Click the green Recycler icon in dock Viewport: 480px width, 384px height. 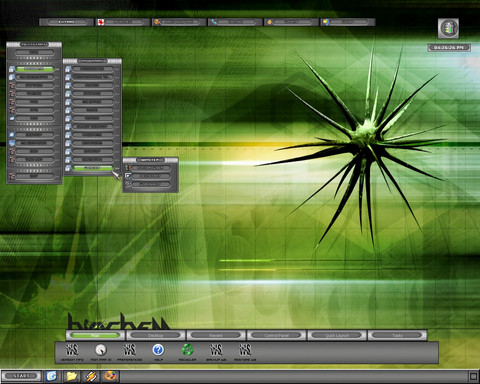click(x=187, y=350)
